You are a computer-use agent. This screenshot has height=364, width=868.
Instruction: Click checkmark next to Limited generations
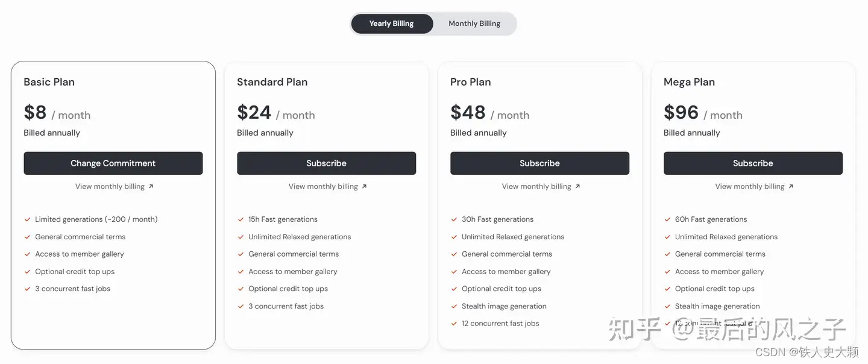[27, 219]
